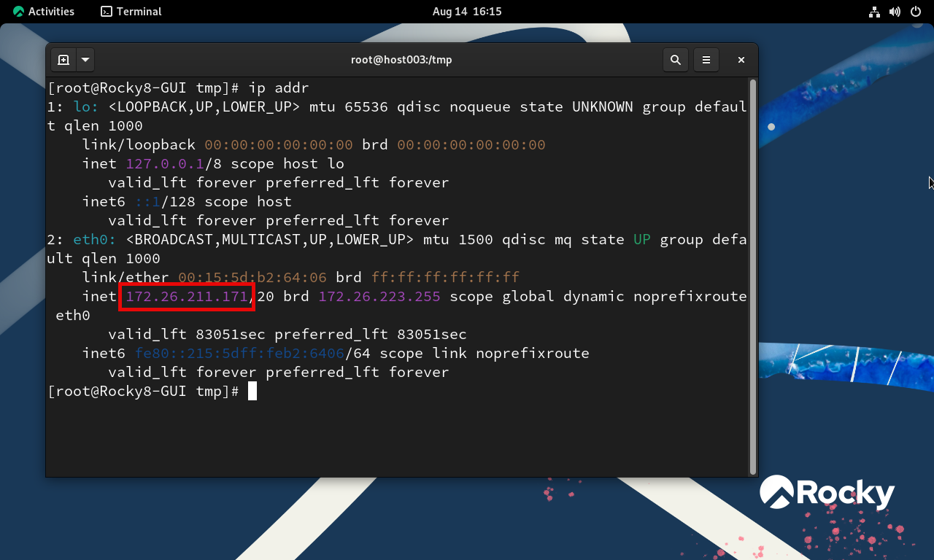The height and width of the screenshot is (560, 934).
Task: Click the root@host003:/tmp title bar text
Action: pos(401,60)
